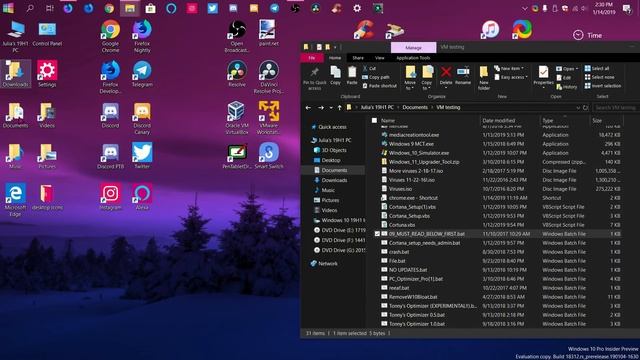Click the Manage contextual tab

pyautogui.click(x=413, y=47)
